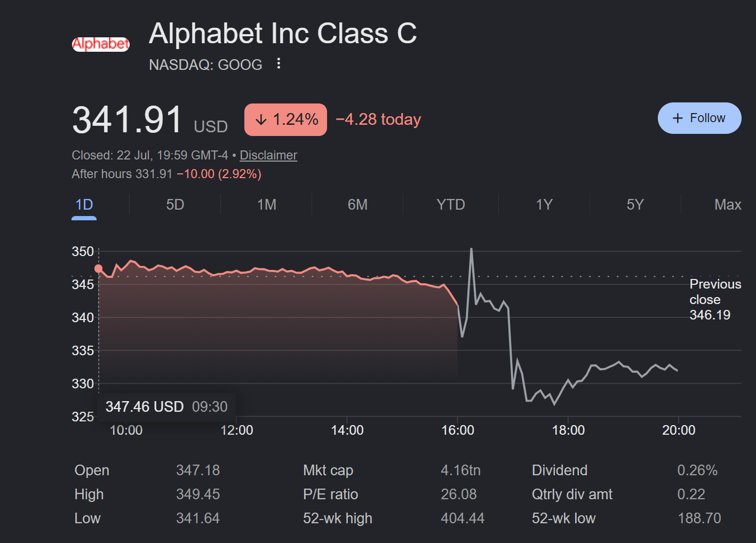Click the chart line at 16:00 close
This screenshot has width=756, height=543.
click(457, 305)
